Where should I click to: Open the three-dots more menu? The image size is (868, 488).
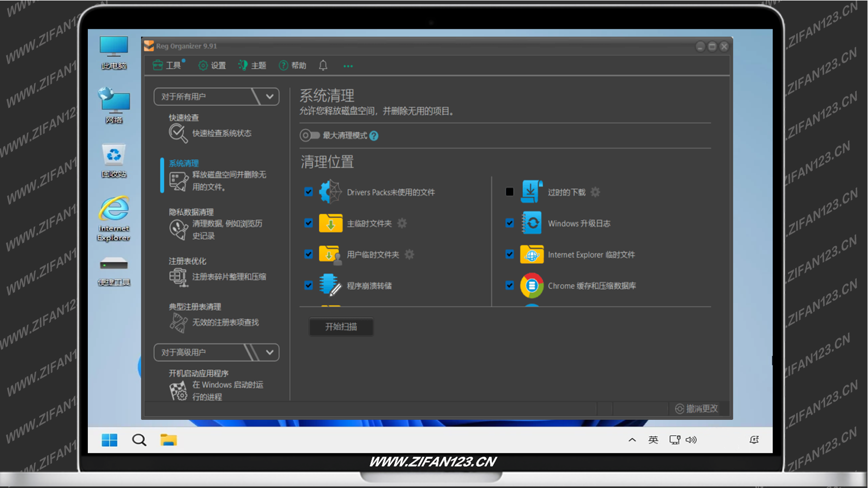(x=348, y=66)
